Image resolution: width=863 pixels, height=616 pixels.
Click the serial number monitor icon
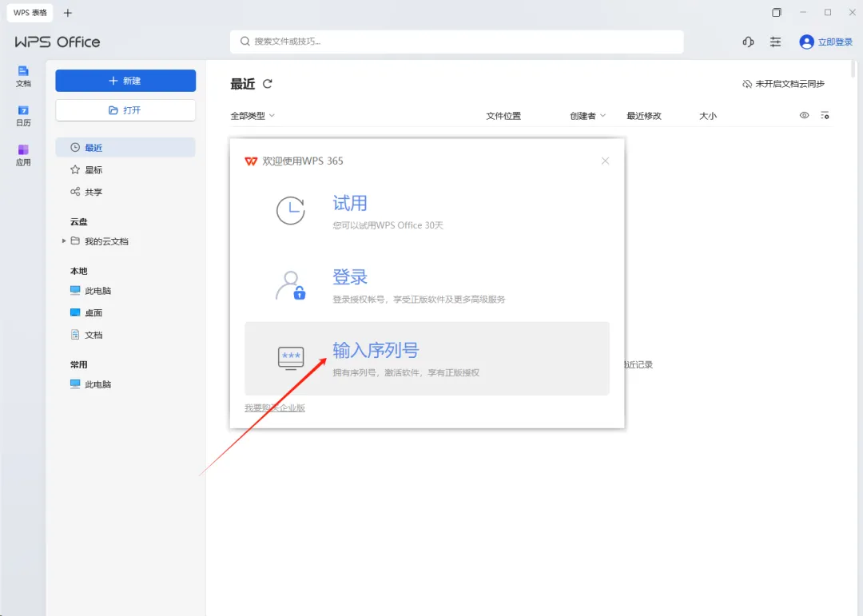291,358
